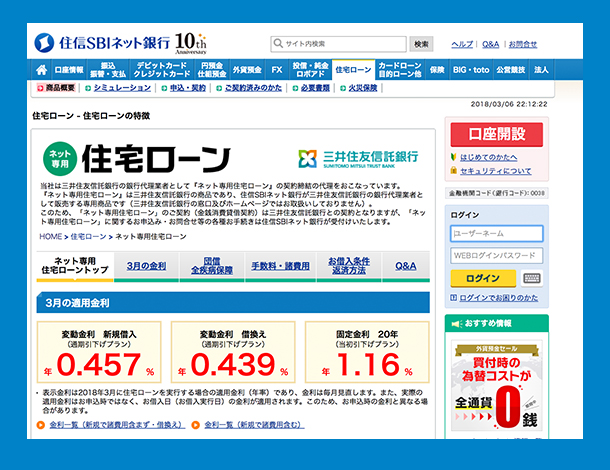This screenshot has width=610, height=470.
Task: Focus the サイト内検索 search field
Action: (338, 44)
